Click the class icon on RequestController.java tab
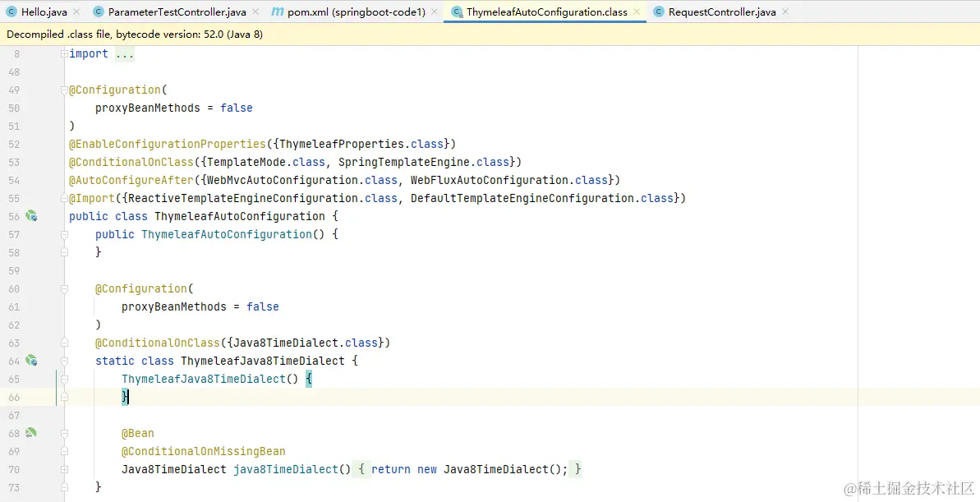Screen dimensions: 980x502 pos(658,12)
